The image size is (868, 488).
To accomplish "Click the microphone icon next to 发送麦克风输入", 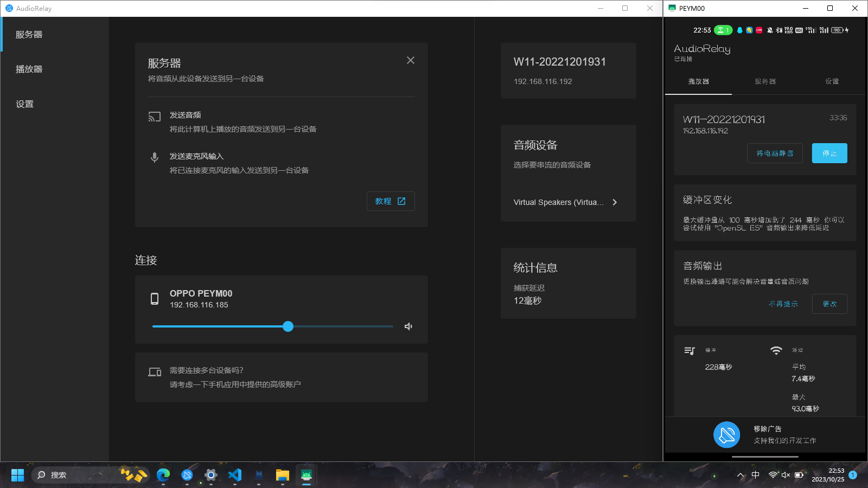I will pyautogui.click(x=155, y=157).
